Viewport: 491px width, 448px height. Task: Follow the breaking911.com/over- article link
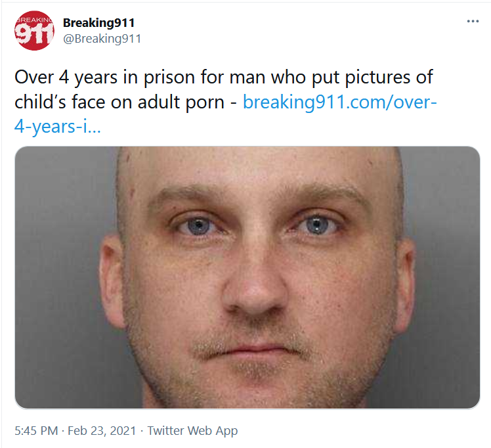(x=340, y=102)
